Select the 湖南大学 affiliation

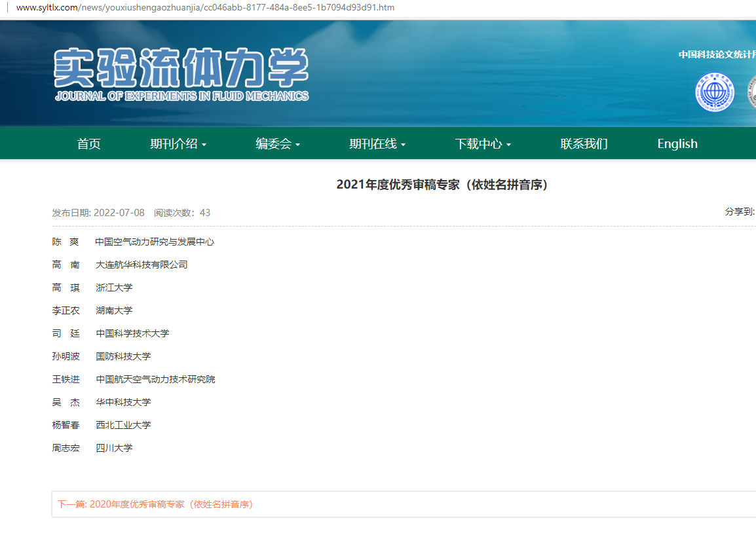coord(114,310)
